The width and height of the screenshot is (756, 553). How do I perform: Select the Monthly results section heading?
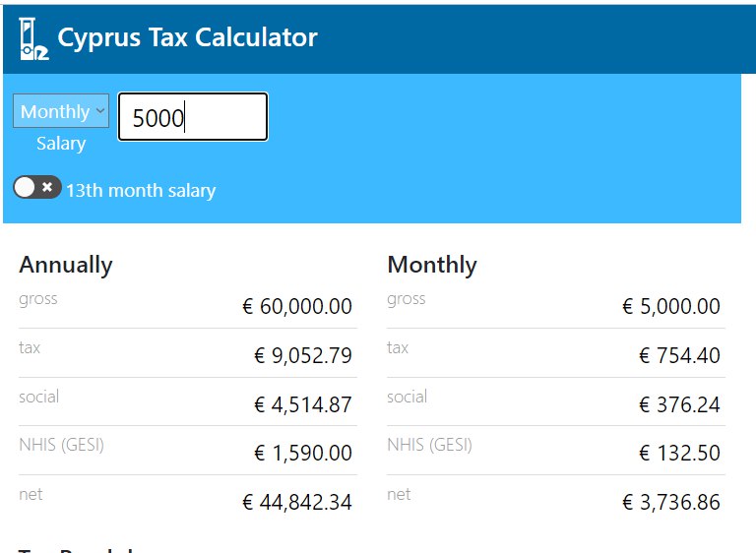tap(432, 265)
